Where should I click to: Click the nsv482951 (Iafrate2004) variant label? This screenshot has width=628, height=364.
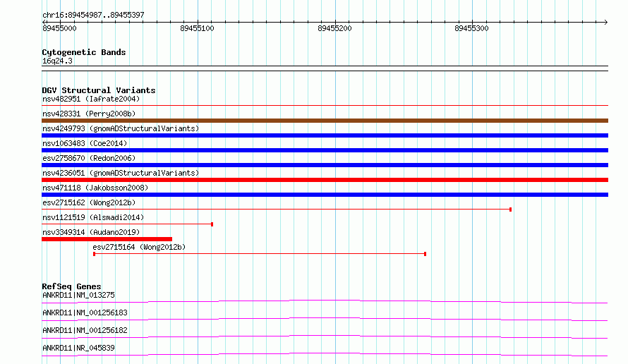tap(91, 99)
